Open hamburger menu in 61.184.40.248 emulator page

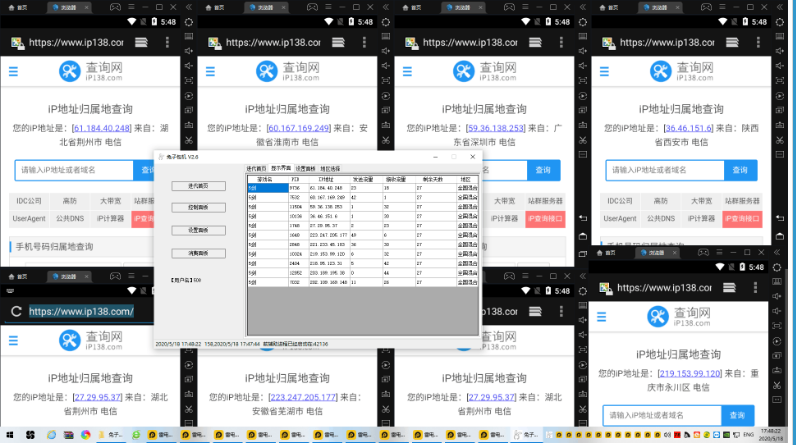(13, 72)
